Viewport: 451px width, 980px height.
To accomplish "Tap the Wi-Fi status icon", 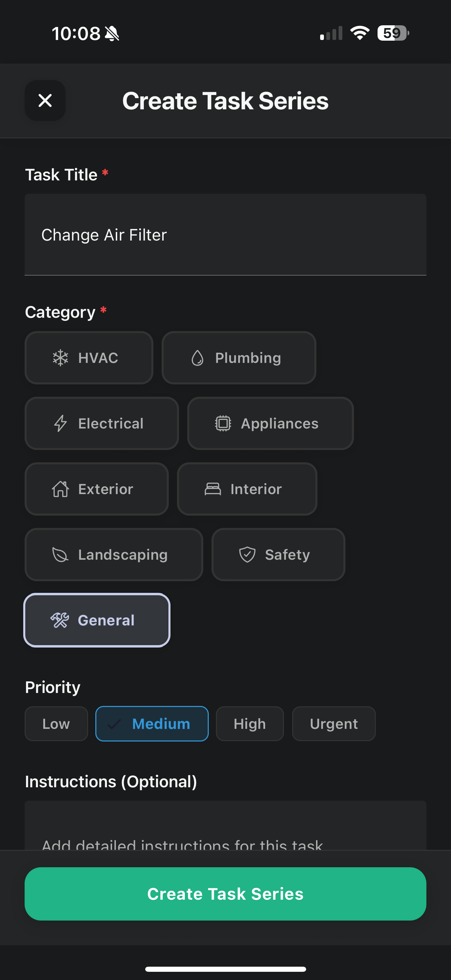I will (360, 33).
